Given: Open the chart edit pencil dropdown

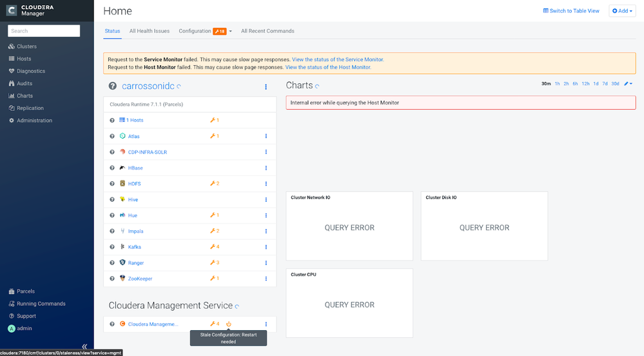Looking at the screenshot, I should pyautogui.click(x=628, y=83).
